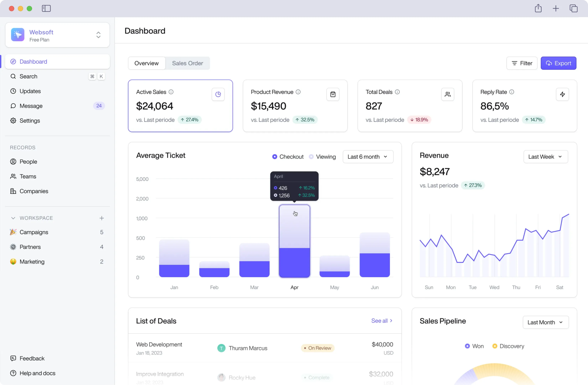Collapse the Workspace section chevron
The image size is (588, 385).
coord(13,218)
